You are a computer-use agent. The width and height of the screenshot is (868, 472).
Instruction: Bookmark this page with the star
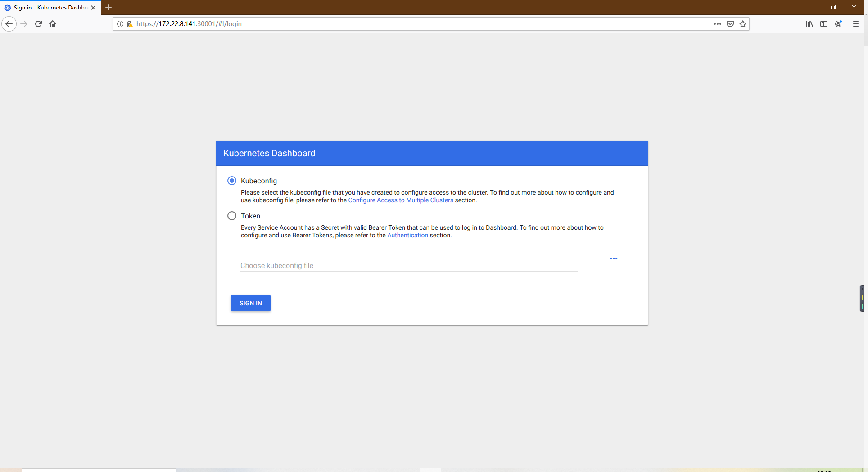click(743, 24)
